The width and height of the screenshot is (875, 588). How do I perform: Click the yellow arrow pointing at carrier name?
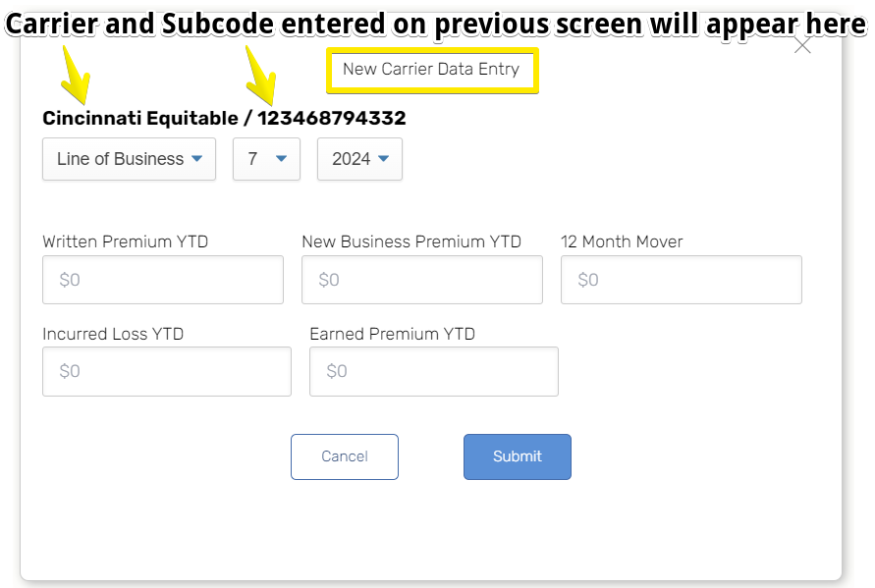tap(75, 76)
